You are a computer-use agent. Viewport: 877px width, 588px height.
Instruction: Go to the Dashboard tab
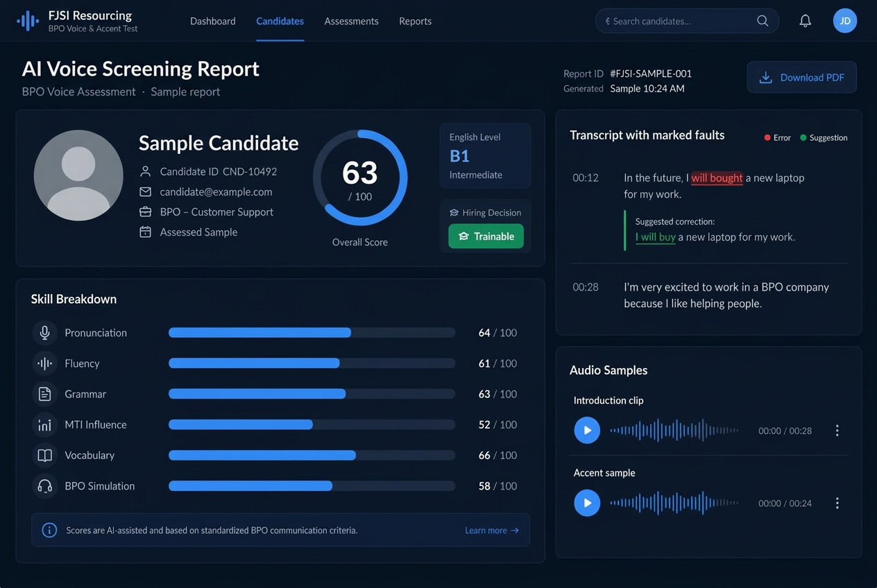point(213,21)
